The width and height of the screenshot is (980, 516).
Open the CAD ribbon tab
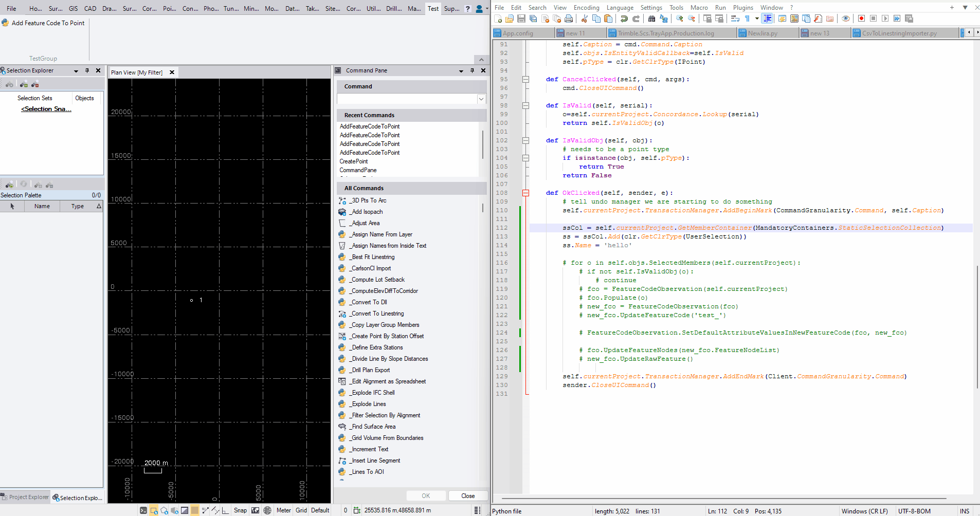(90, 8)
